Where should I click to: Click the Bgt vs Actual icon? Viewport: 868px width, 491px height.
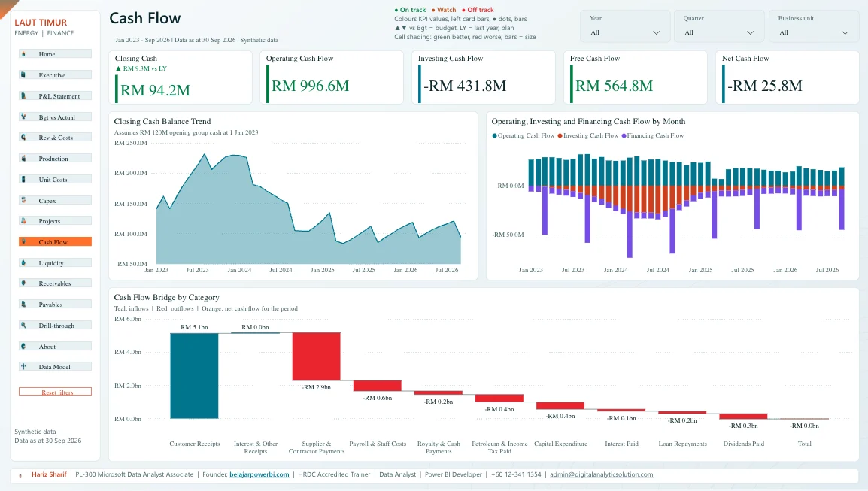[23, 117]
